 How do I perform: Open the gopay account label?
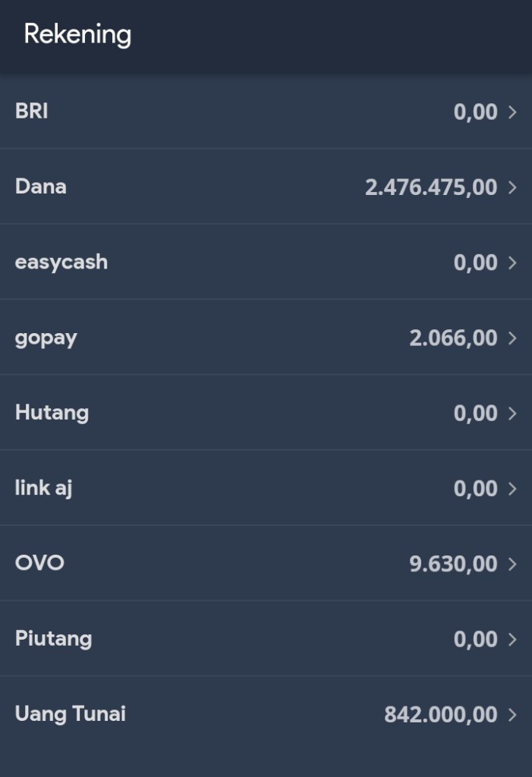pos(46,338)
